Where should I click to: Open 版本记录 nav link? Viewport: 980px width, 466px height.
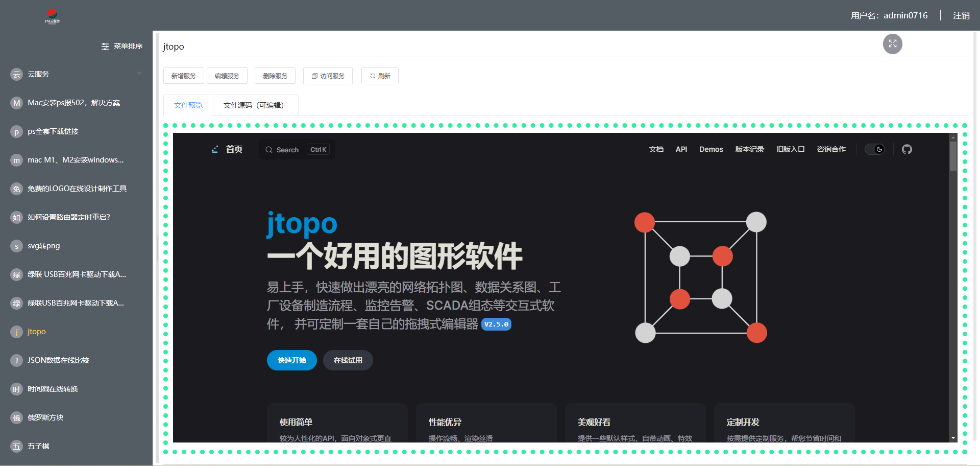(x=749, y=149)
